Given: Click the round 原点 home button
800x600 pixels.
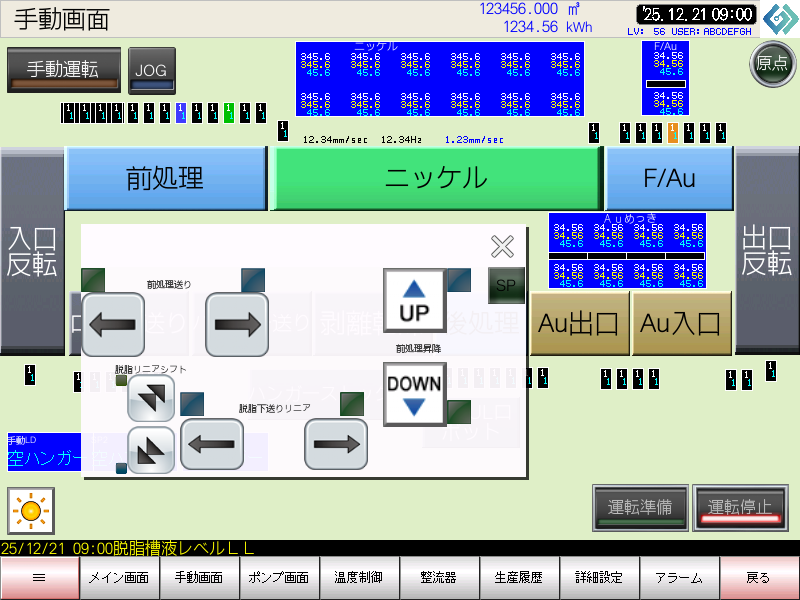Looking at the screenshot, I should pos(771,64).
